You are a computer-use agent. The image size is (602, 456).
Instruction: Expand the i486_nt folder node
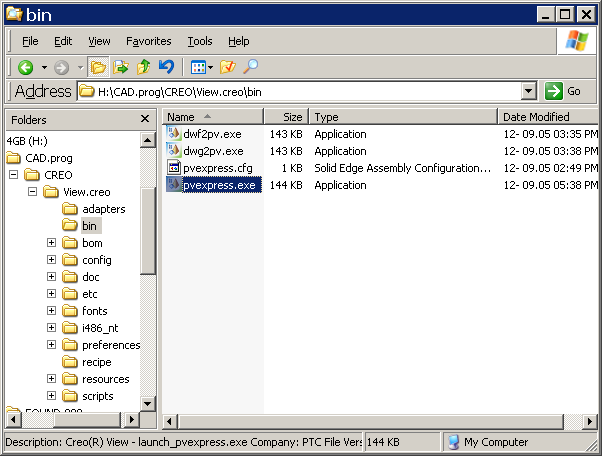(x=51, y=327)
